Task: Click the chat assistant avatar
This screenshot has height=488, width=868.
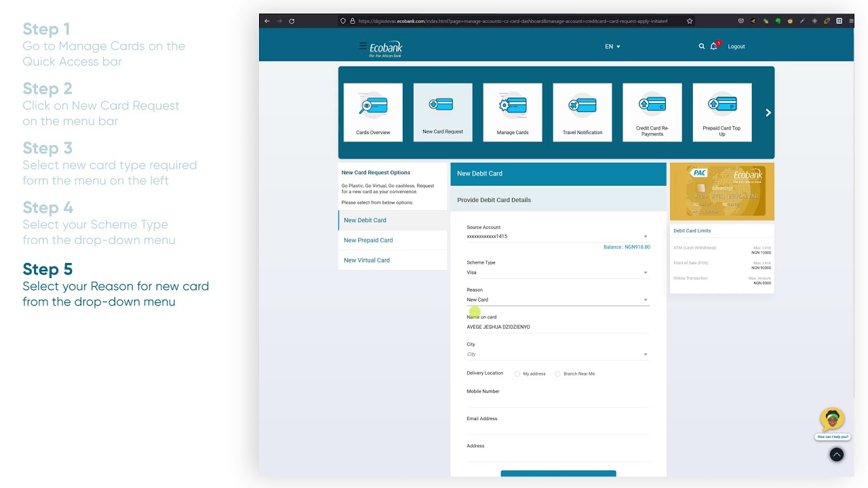Action: (x=832, y=420)
